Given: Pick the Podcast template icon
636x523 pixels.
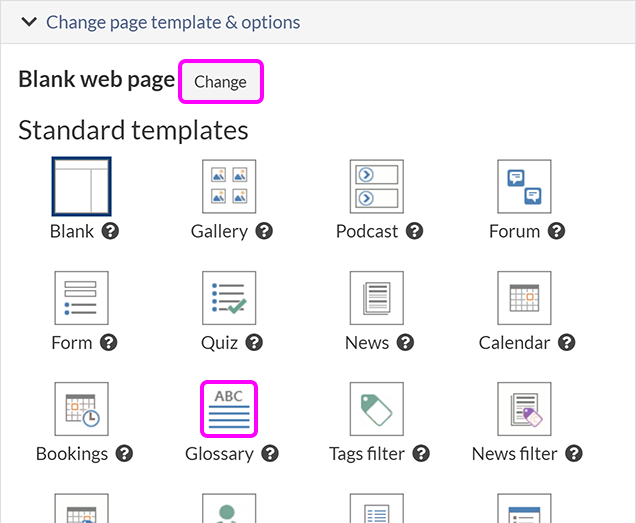Looking at the screenshot, I should pyautogui.click(x=377, y=186).
